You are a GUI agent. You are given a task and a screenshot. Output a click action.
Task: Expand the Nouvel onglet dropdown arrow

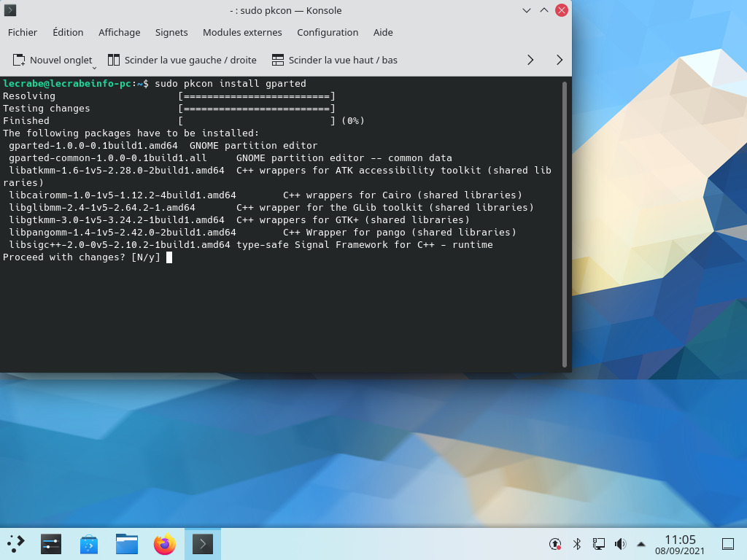94,68
